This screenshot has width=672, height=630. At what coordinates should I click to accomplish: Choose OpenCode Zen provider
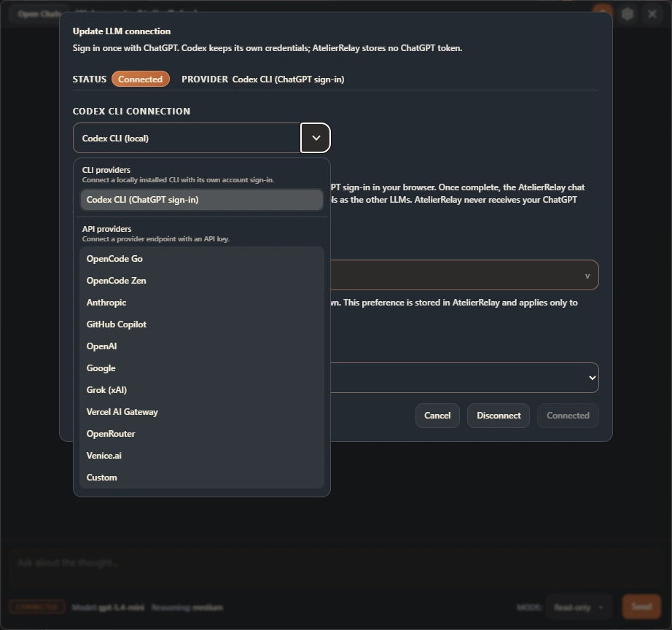201,281
